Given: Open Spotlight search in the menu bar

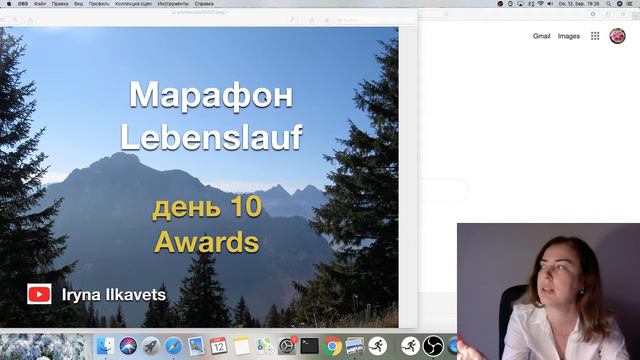Looking at the screenshot, I should (608, 4).
